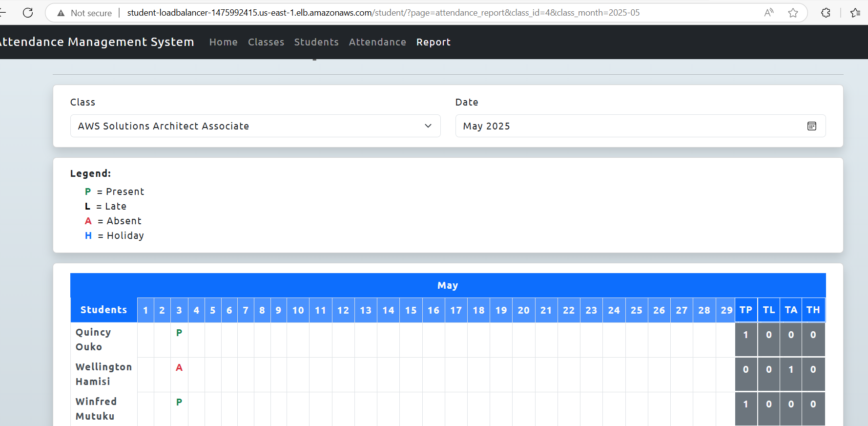Expand the Class dropdown chevron
Viewport: 868px width, 426px height.
tap(428, 126)
